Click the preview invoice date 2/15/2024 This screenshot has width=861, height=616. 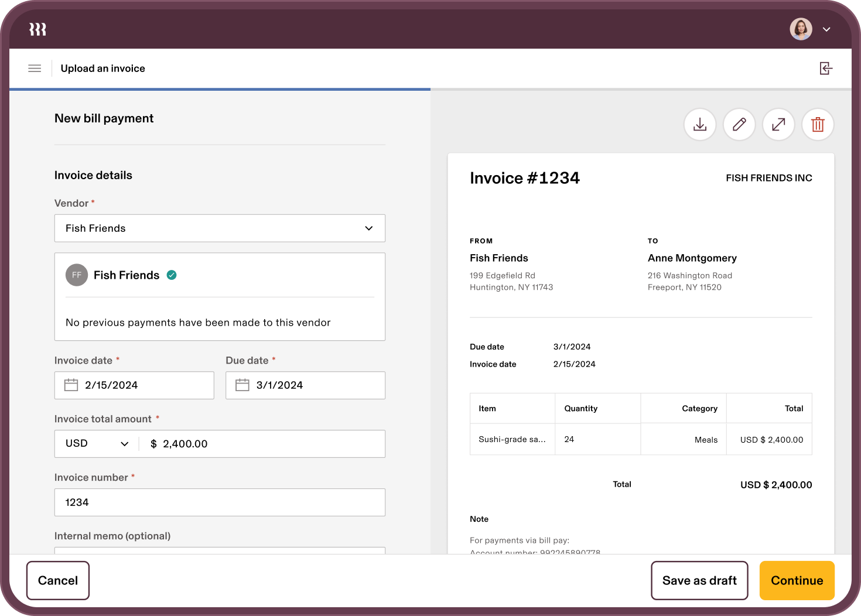point(575,364)
